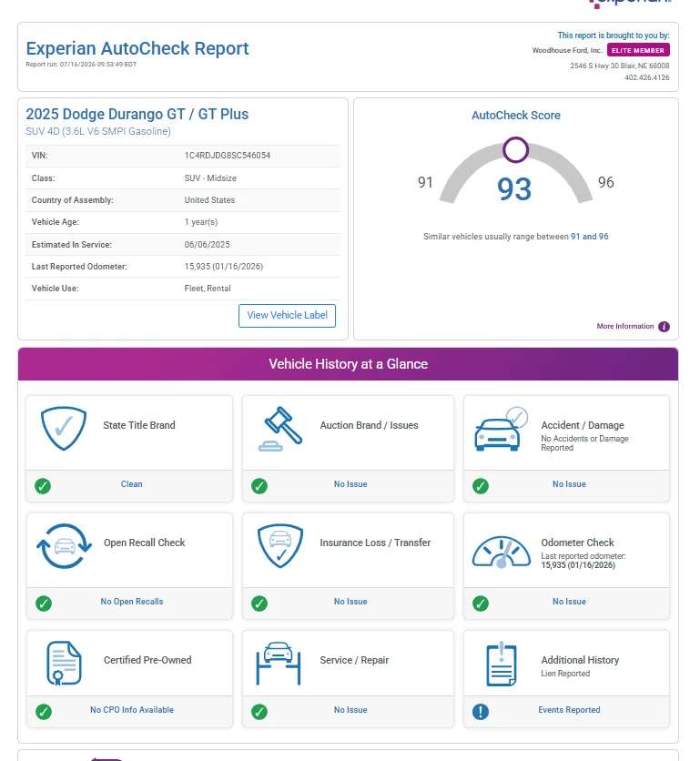This screenshot has width=700, height=761.
Task: Click the State Title Brand shield icon
Action: pos(64,428)
